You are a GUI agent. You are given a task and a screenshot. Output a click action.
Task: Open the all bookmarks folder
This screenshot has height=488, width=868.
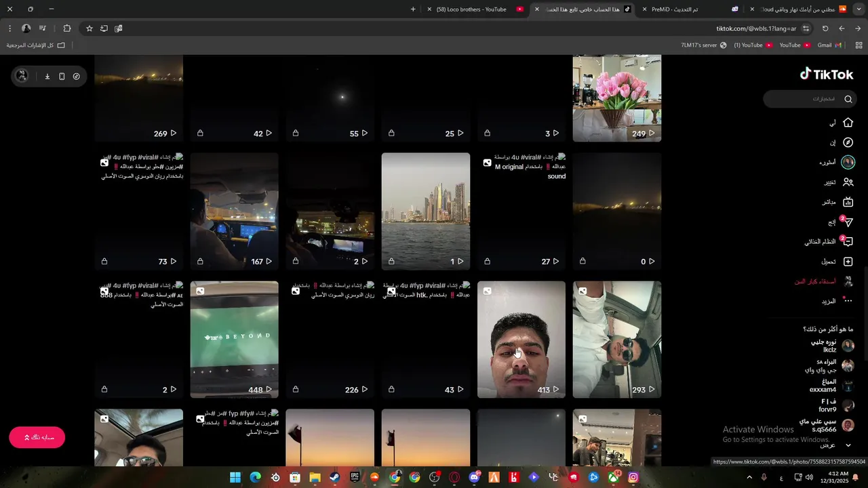click(x=35, y=45)
